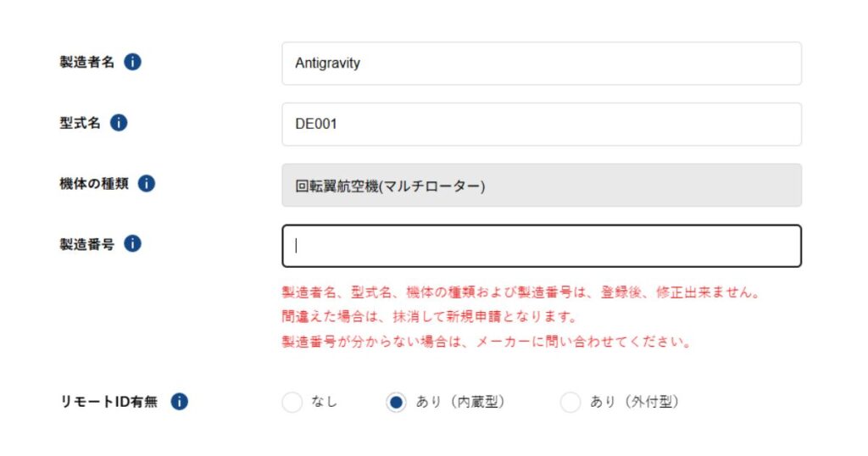Choose the あり（内蔵型） radio option
Screen dimensions: 868x456
396,403
